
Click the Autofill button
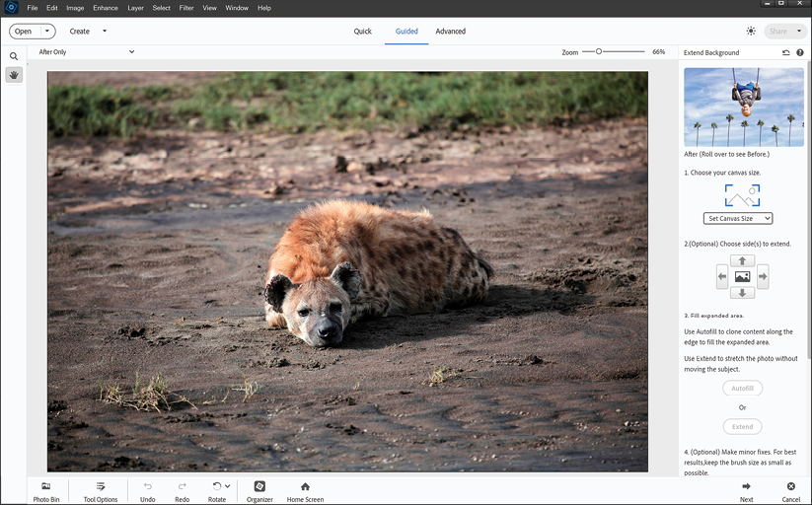[x=742, y=388]
